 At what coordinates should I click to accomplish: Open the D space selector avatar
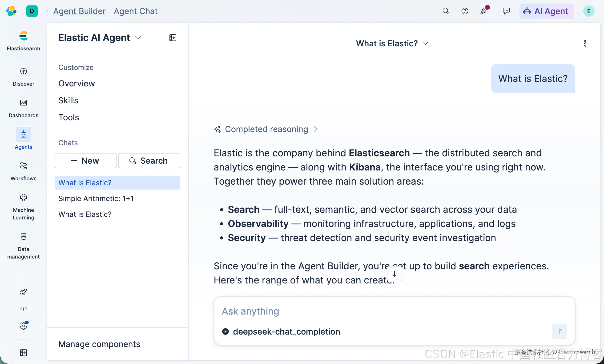(x=32, y=11)
